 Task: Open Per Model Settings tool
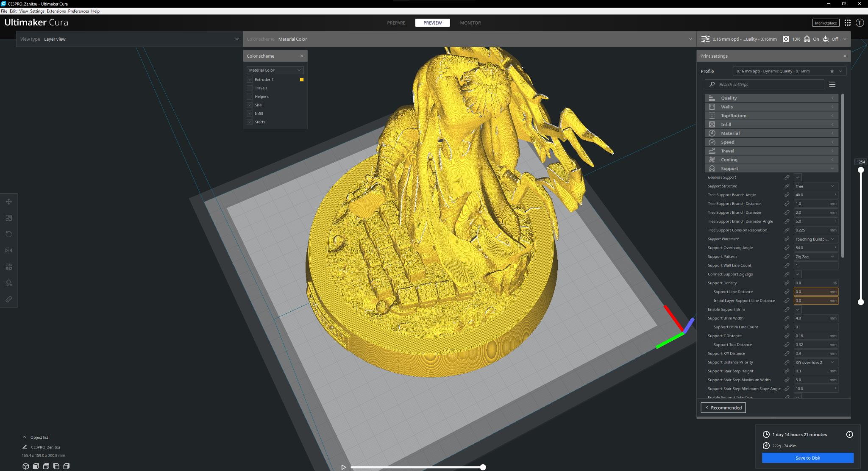(9, 267)
